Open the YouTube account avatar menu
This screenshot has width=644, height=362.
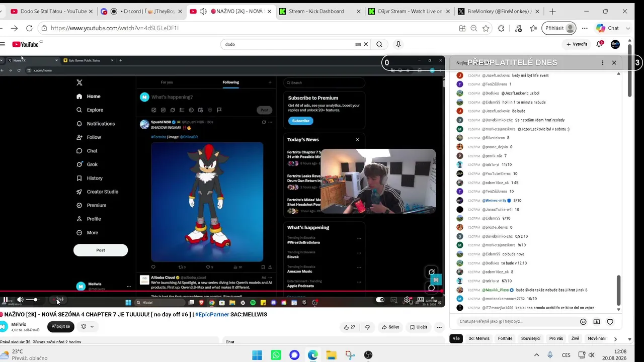point(615,44)
